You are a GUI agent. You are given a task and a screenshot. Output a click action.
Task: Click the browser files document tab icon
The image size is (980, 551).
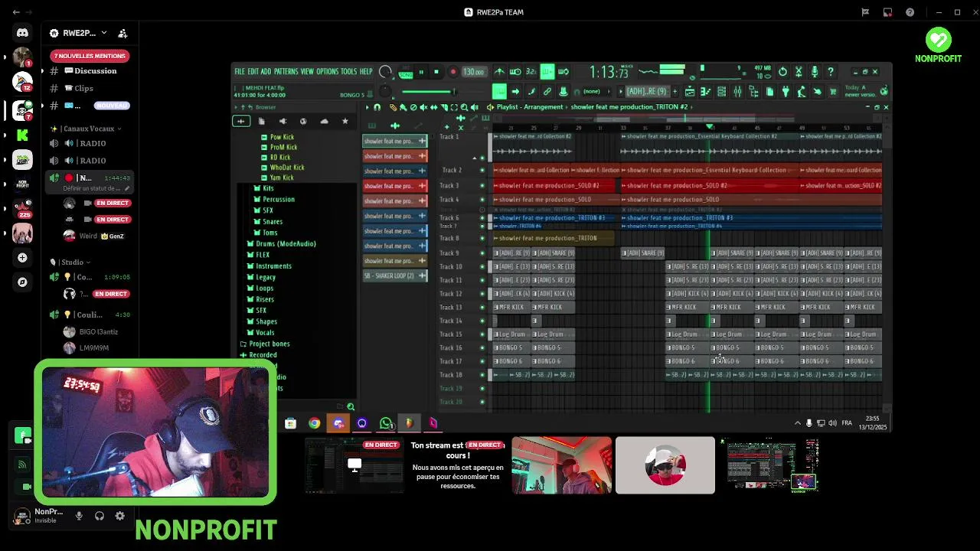point(261,122)
